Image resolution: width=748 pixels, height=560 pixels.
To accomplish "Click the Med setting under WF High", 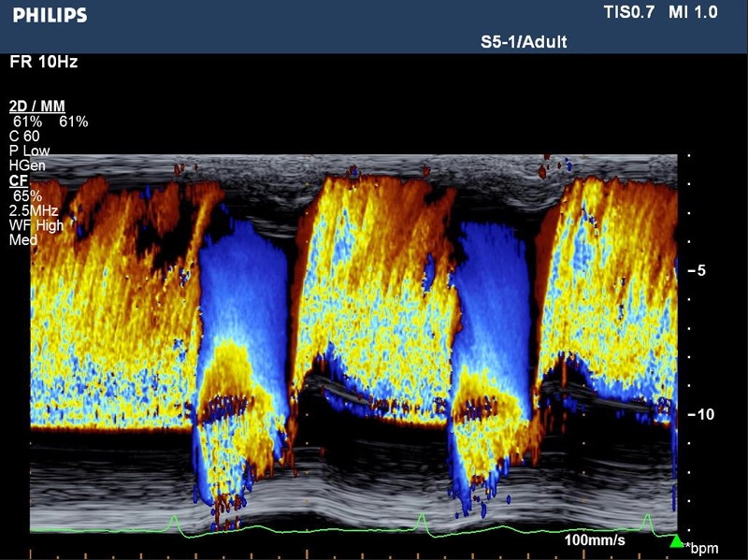I will point(22,240).
